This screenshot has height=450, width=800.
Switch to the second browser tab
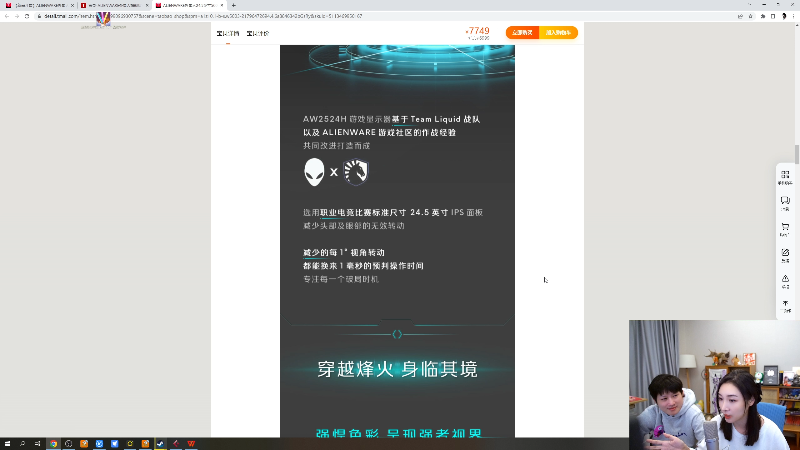pyautogui.click(x=112, y=5)
